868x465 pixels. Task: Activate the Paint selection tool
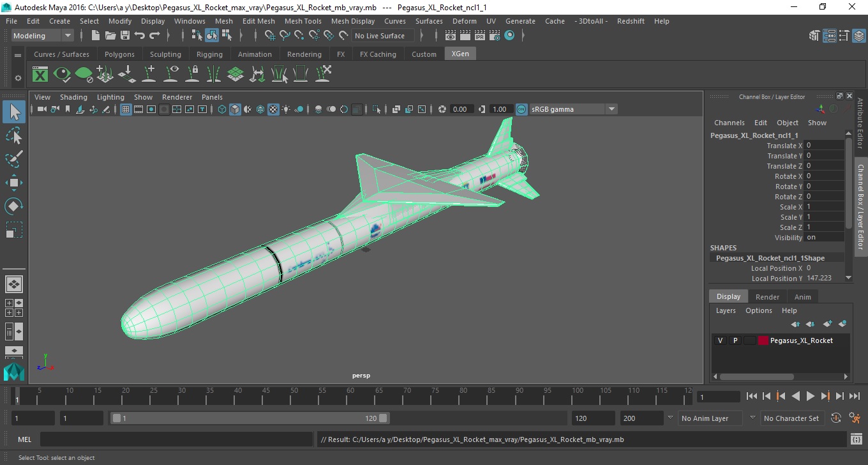click(14, 159)
